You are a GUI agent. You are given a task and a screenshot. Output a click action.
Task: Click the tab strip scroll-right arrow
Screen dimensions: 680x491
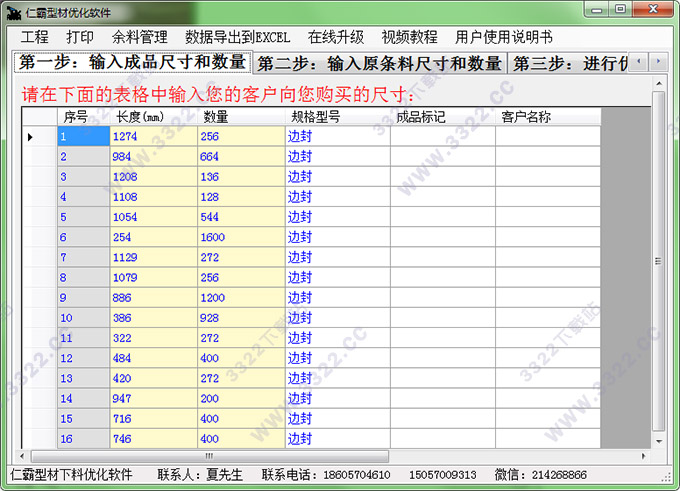658,62
